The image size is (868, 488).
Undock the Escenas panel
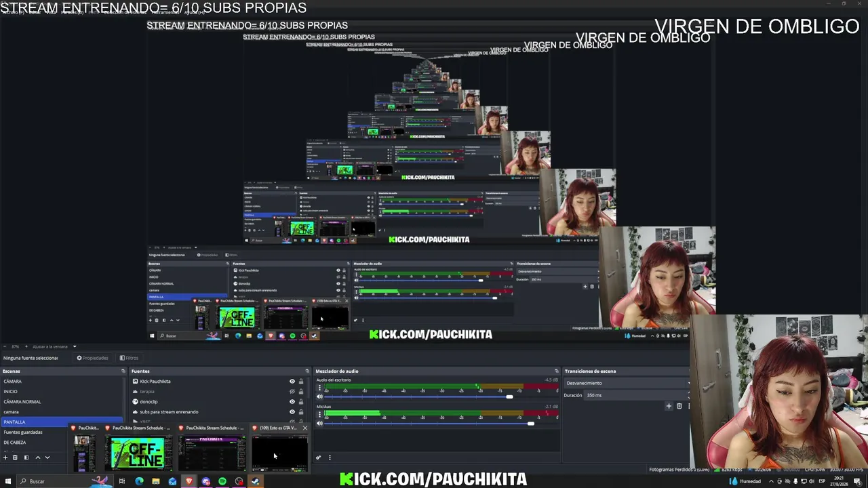pos(123,371)
